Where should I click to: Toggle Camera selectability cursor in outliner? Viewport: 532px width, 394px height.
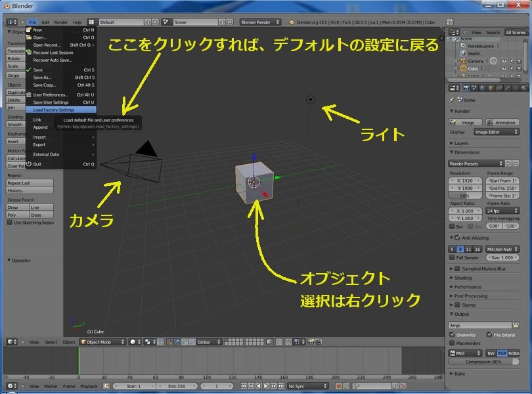point(512,61)
